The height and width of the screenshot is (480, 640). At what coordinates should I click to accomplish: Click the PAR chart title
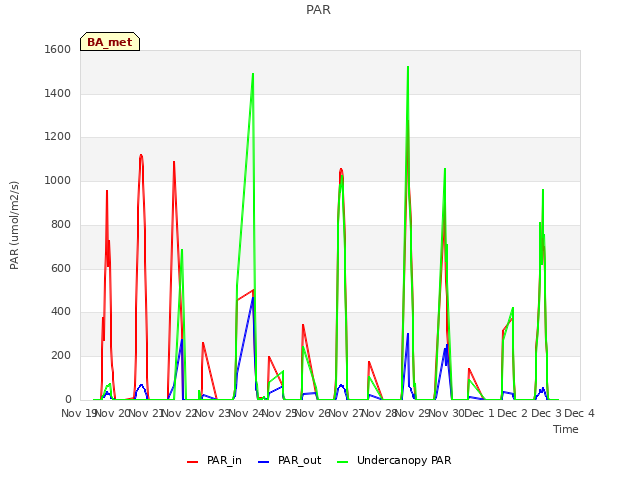tap(318, 9)
